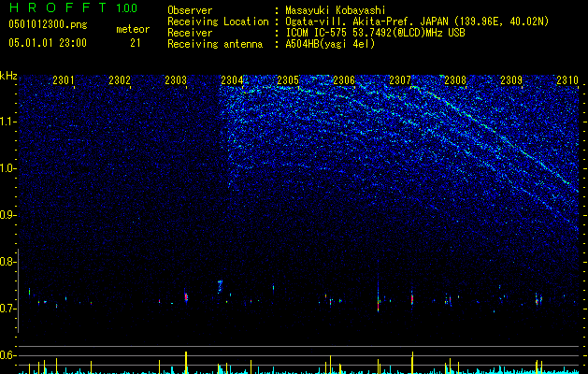Click the 2302 time marker

click(120, 80)
